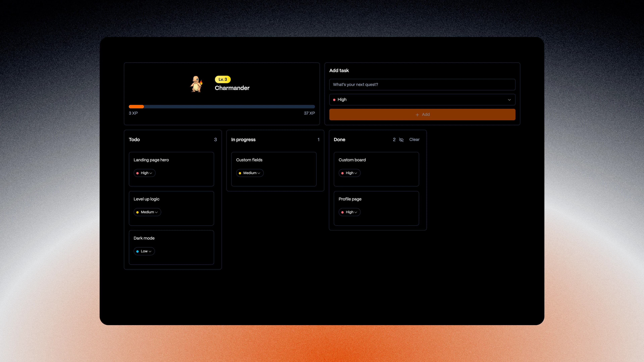644x362 pixels.
Task: Expand the Dark mode Low priority dropdown
Action: pyautogui.click(x=144, y=251)
